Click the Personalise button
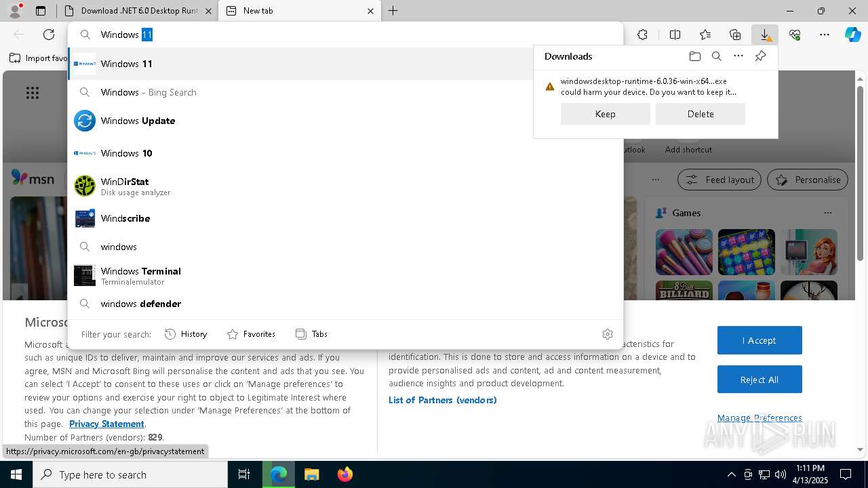The width and height of the screenshot is (868, 488). click(x=808, y=180)
